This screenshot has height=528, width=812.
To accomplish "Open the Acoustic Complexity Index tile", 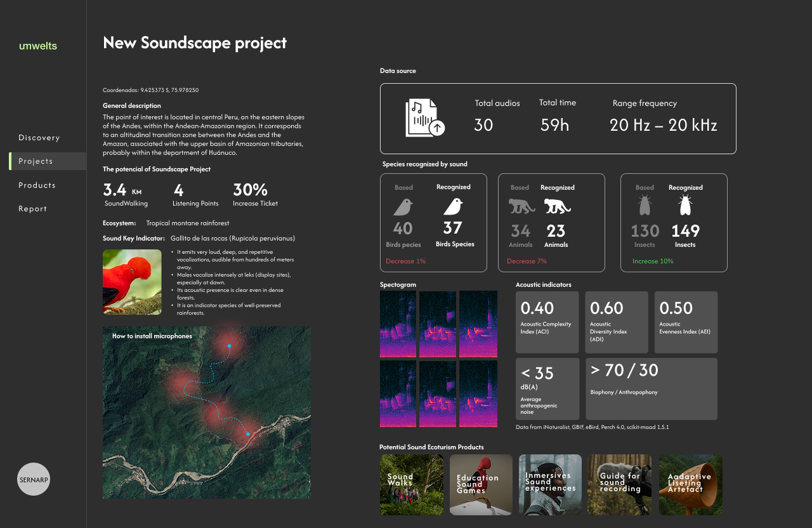I will coord(547,322).
